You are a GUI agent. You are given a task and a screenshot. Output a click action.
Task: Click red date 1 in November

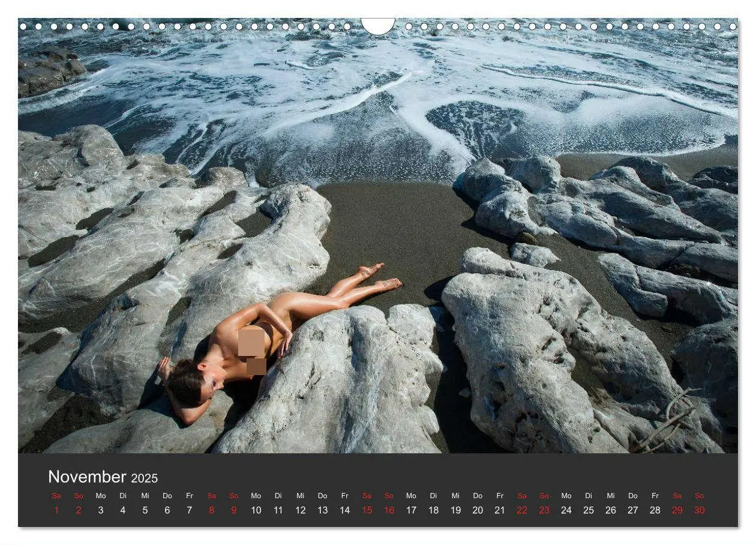[x=56, y=510]
